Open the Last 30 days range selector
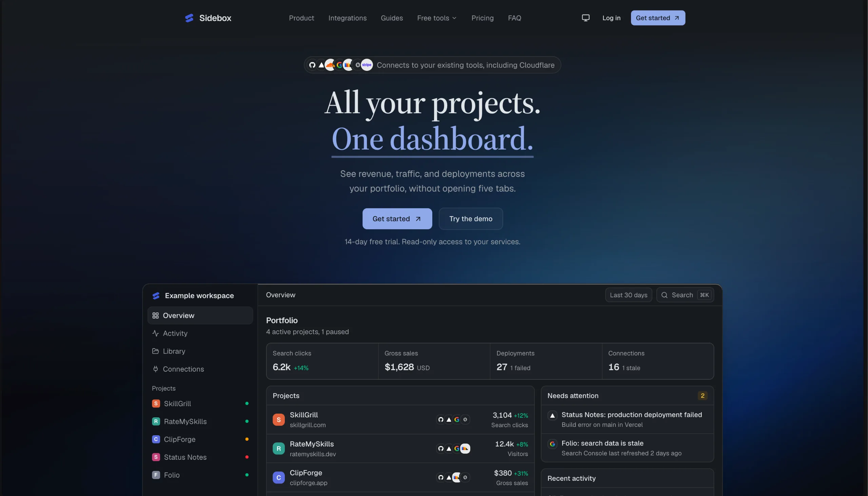868x496 pixels. 629,295
